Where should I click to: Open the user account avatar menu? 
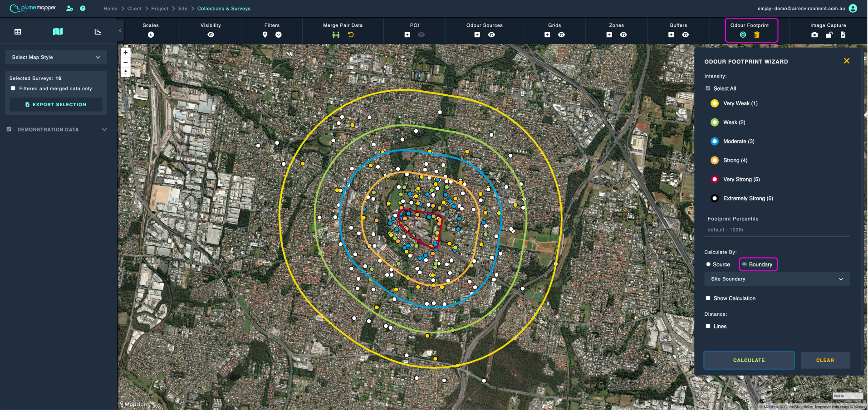click(x=853, y=8)
